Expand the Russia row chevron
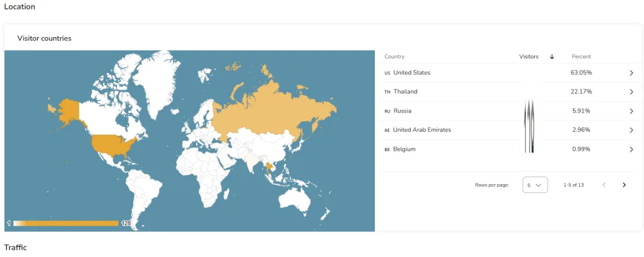Viewport: 644px width, 257px height. (631, 111)
